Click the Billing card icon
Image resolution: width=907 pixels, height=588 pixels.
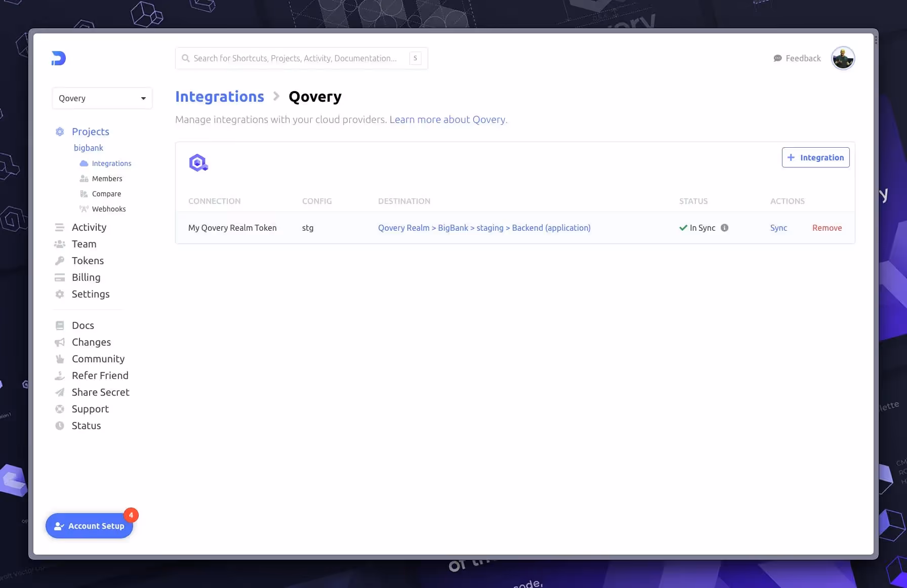pos(60,277)
